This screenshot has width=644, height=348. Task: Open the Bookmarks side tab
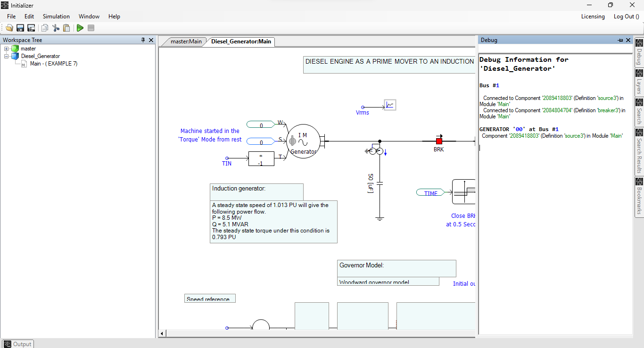639,197
